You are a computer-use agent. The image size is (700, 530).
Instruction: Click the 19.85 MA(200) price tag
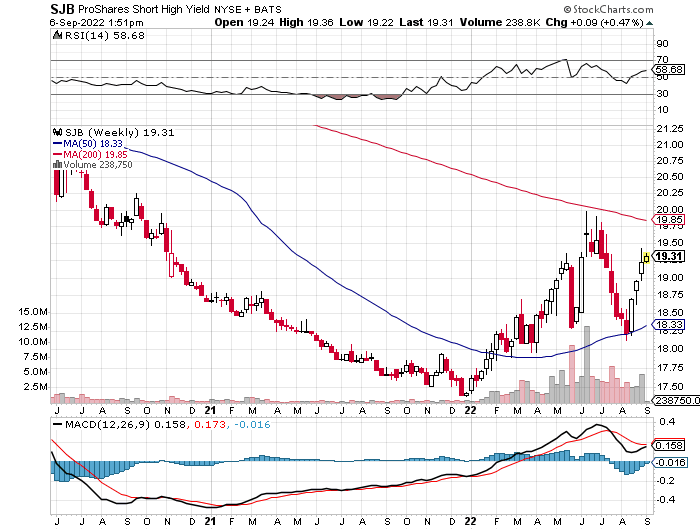point(669,219)
